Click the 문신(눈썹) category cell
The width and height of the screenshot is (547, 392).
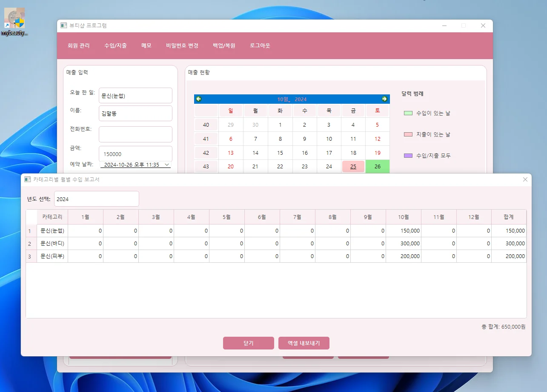(52, 231)
